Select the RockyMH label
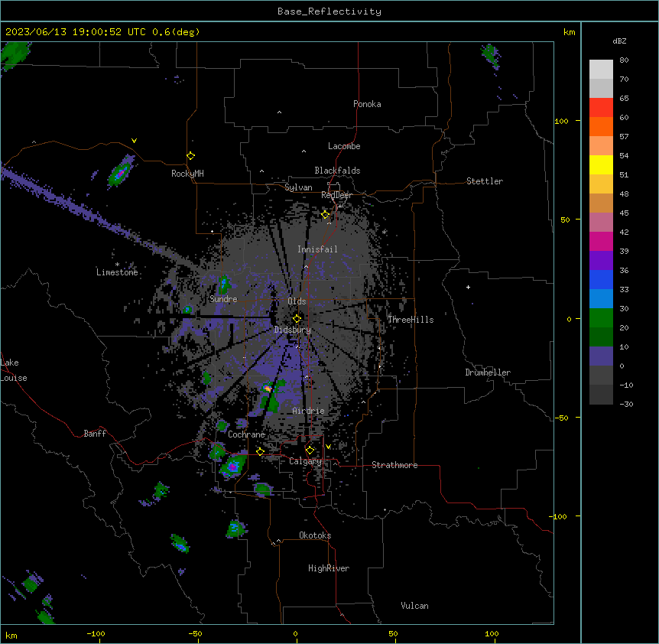Screen dimensions: 659x644 tap(187, 174)
